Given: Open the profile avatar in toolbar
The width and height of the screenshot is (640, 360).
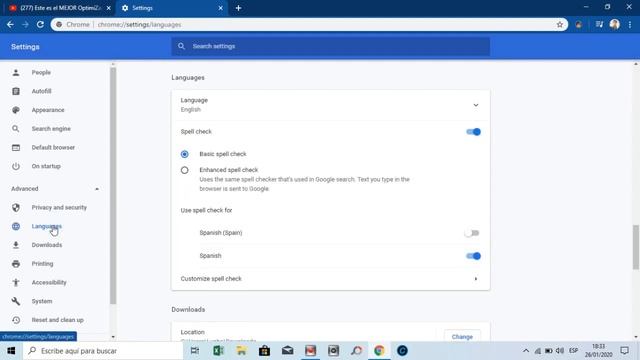Looking at the screenshot, I should 615,24.
